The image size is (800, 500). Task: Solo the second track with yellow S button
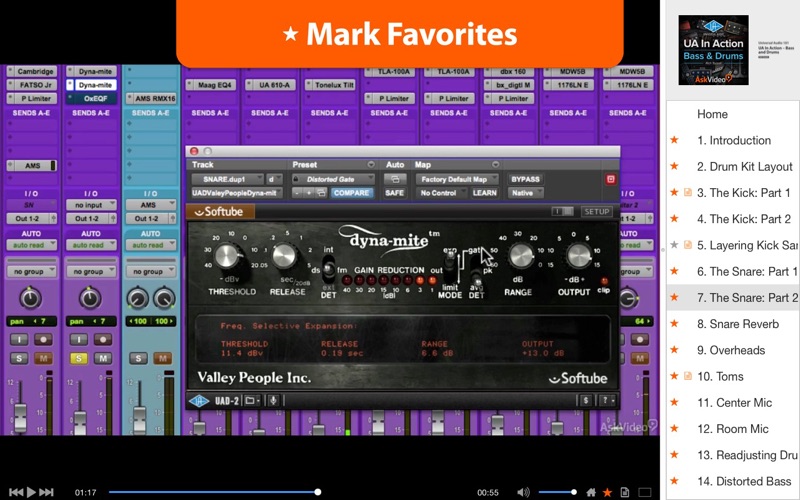click(x=79, y=358)
